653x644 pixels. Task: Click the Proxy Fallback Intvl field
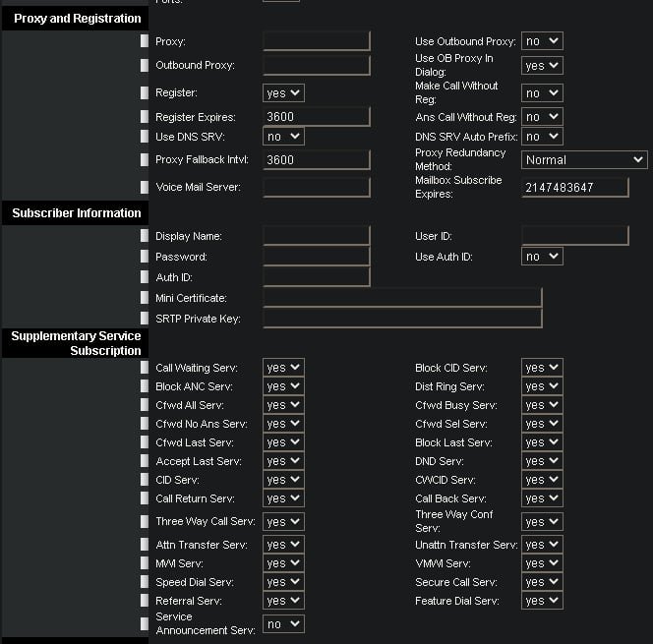pyautogui.click(x=317, y=160)
